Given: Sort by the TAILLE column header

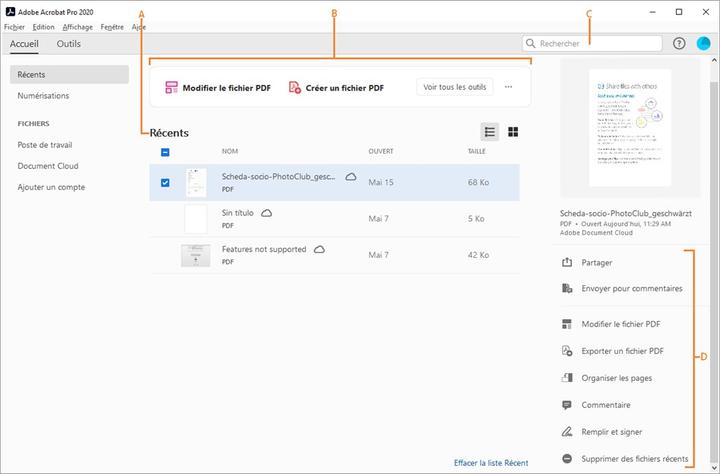Looking at the screenshot, I should coord(477,151).
